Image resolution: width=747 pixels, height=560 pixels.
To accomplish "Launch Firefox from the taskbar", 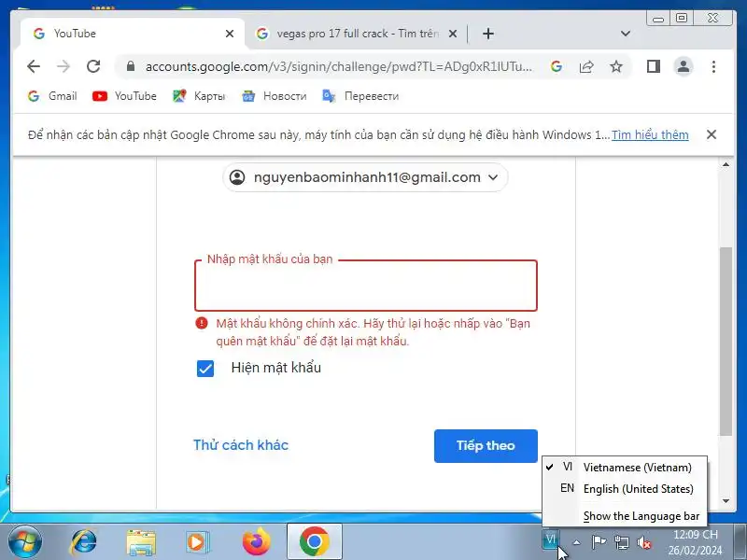I will point(256,542).
